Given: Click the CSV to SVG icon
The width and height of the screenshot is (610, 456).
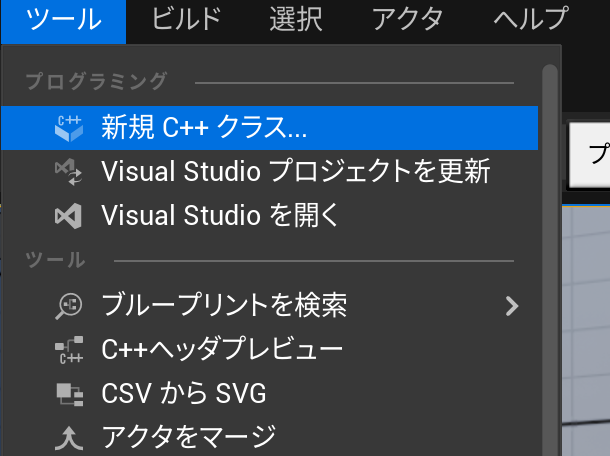Looking at the screenshot, I should (70, 394).
